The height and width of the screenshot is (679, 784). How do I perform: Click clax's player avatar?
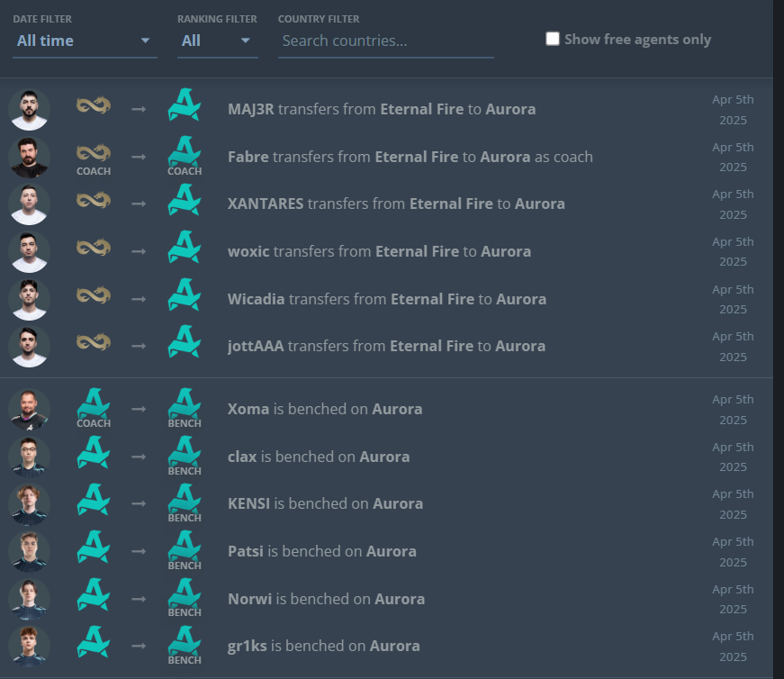(x=29, y=457)
